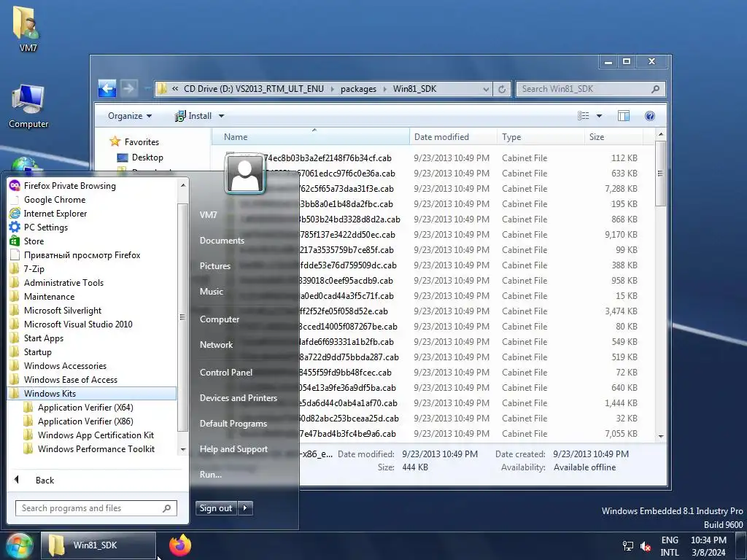The height and width of the screenshot is (560, 747).
Task: Click the Start orb button
Action: coord(18,545)
